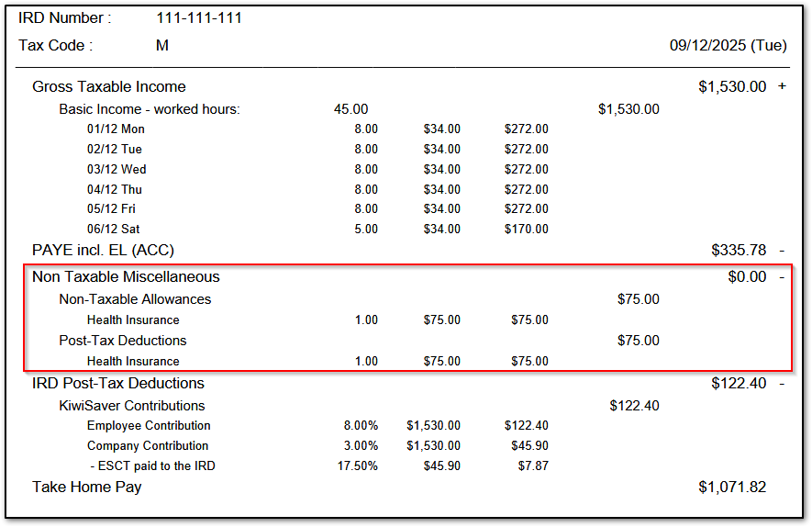Select the pay date 09/12/2025 (Tue)
The image size is (812, 527).
(x=728, y=45)
